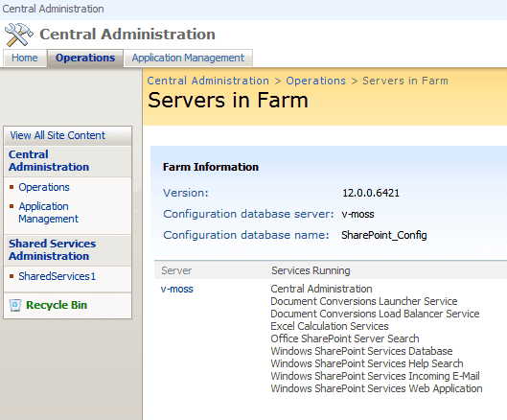
Task: Click the version value 12.0.0.6421
Action: (x=371, y=193)
